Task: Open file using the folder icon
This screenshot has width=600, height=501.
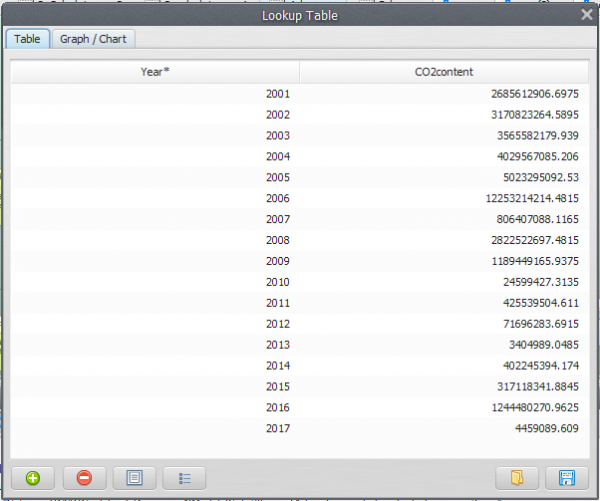Action: coord(516,478)
